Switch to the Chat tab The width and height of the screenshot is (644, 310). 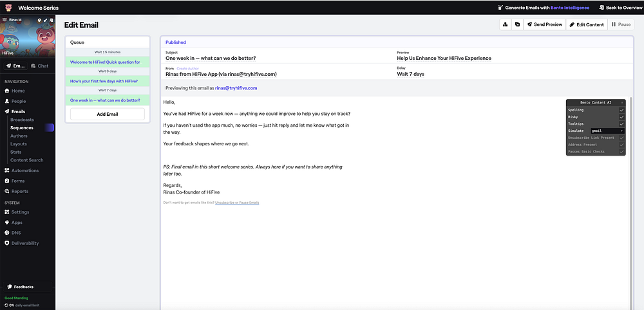click(x=39, y=66)
